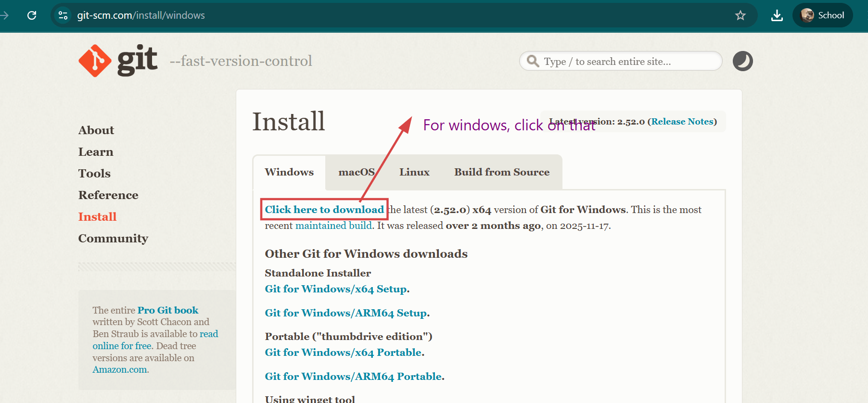
Task: Click the 'Install' page heading
Action: (289, 121)
